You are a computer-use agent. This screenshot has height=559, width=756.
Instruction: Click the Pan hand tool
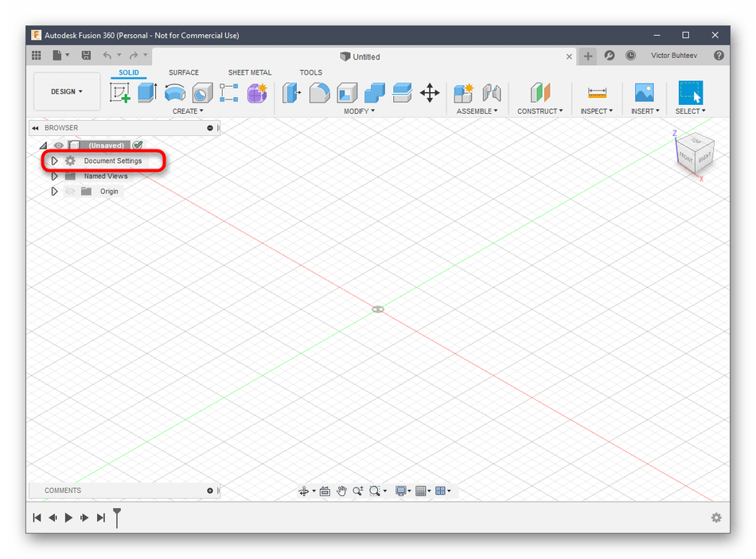341,491
